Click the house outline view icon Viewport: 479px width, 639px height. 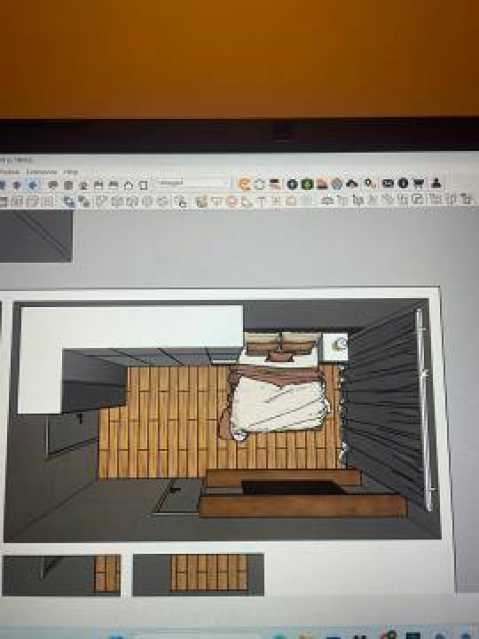[x=128, y=185]
